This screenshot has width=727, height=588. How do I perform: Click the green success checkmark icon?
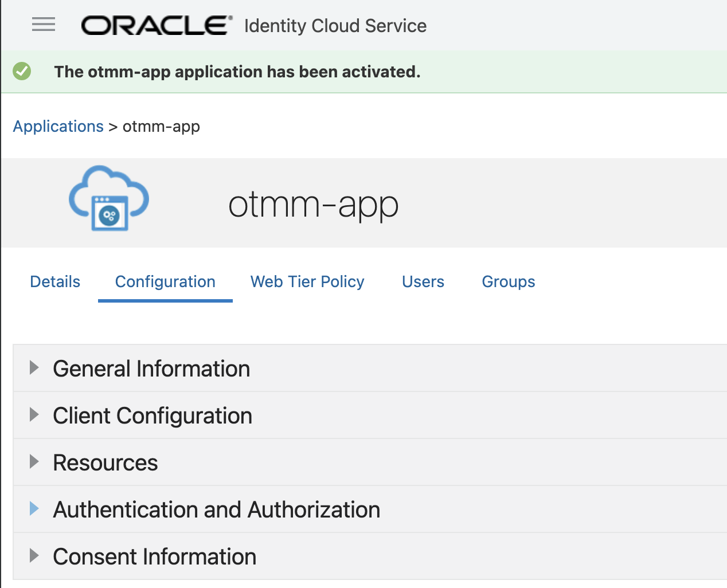[x=22, y=72]
